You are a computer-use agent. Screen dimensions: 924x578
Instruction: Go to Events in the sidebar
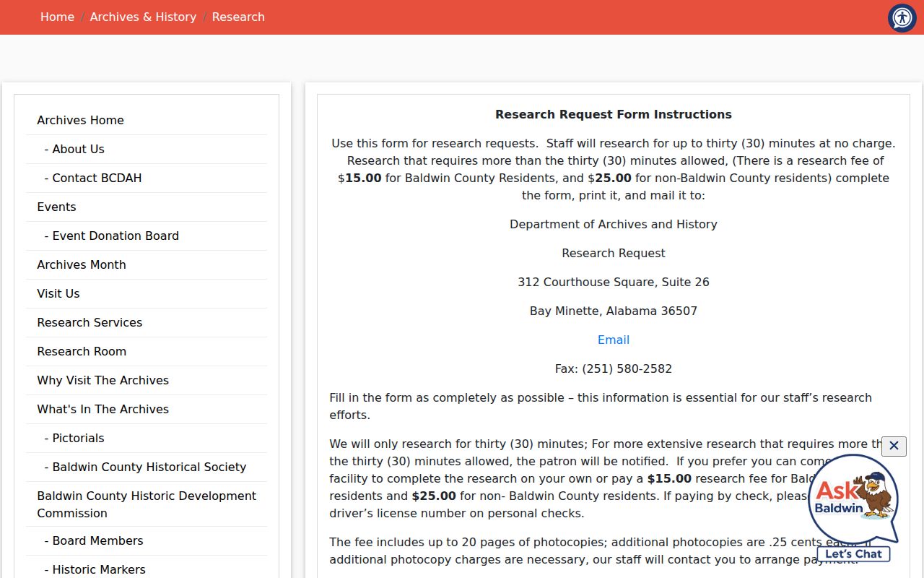click(147, 207)
